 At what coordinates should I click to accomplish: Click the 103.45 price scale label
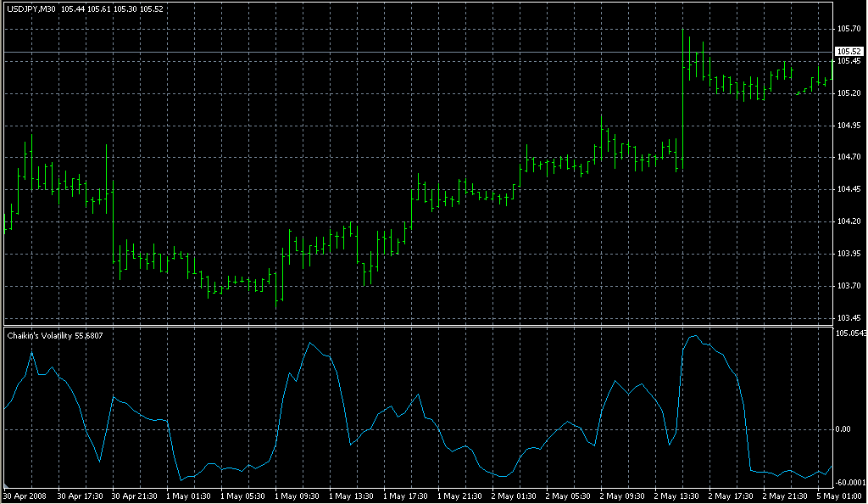[x=849, y=318]
